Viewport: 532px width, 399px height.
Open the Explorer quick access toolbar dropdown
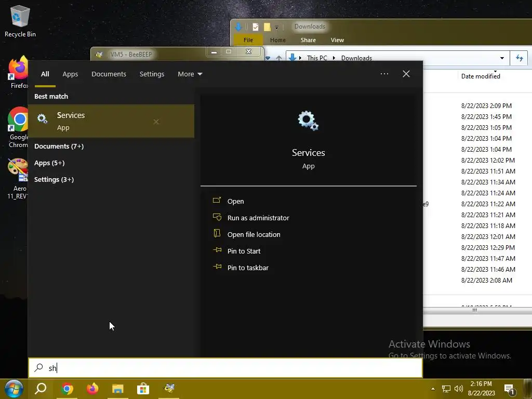[x=276, y=28]
